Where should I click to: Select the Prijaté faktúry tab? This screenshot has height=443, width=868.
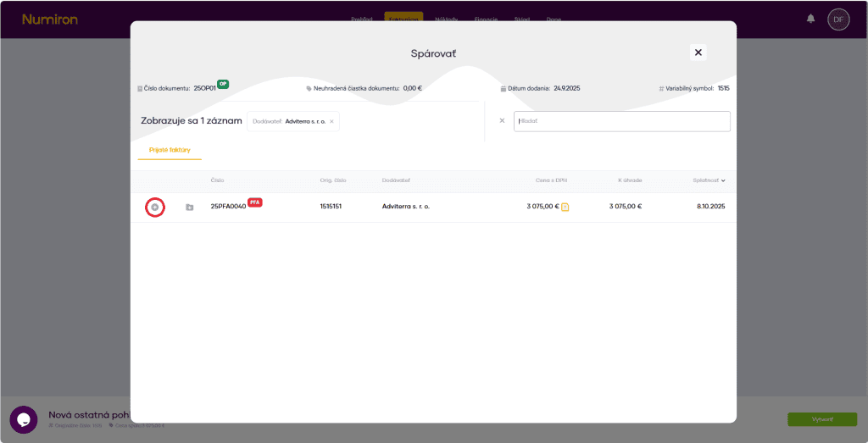coord(170,150)
